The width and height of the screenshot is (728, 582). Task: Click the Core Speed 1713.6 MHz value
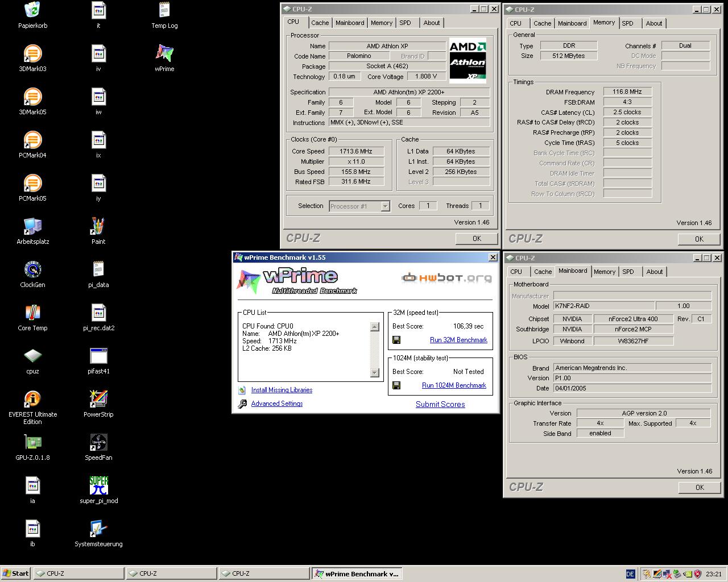(x=356, y=151)
